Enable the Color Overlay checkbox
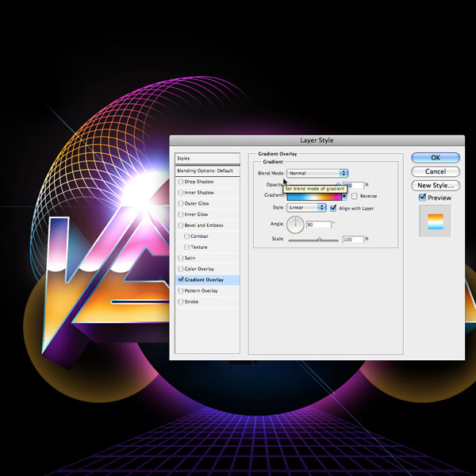Viewport: 476px width, 476px height. point(181,269)
